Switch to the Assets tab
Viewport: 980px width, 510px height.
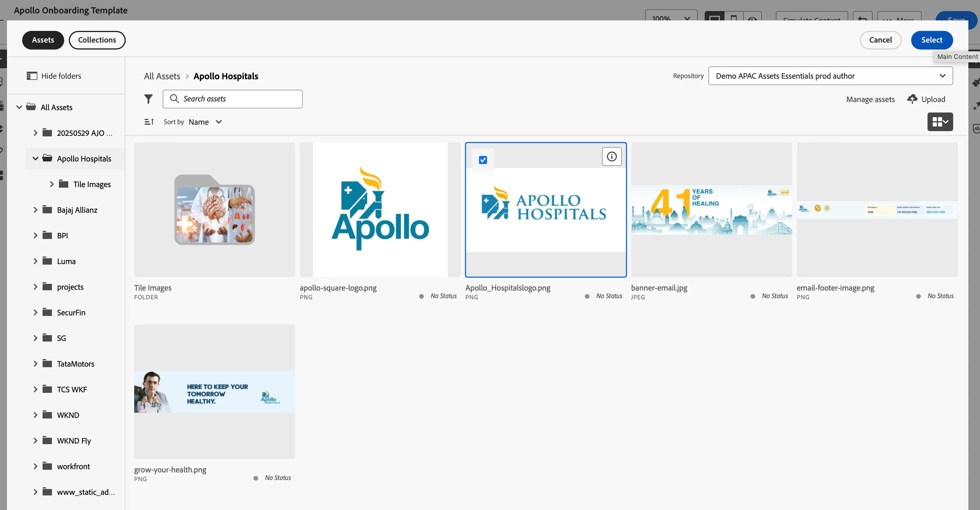pyautogui.click(x=43, y=40)
